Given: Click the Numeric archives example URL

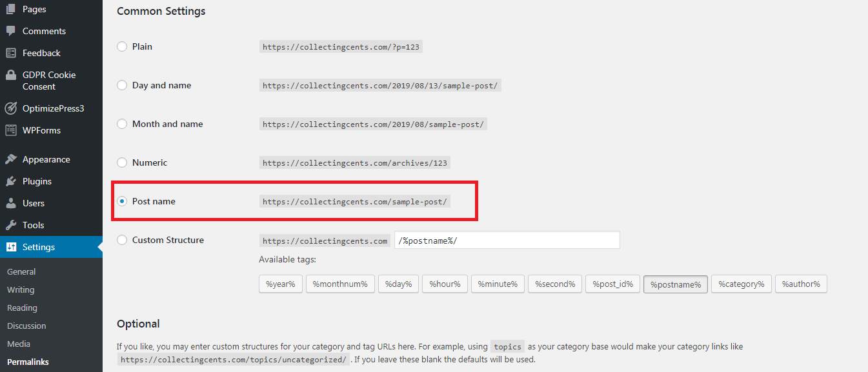Looking at the screenshot, I should click(x=354, y=162).
